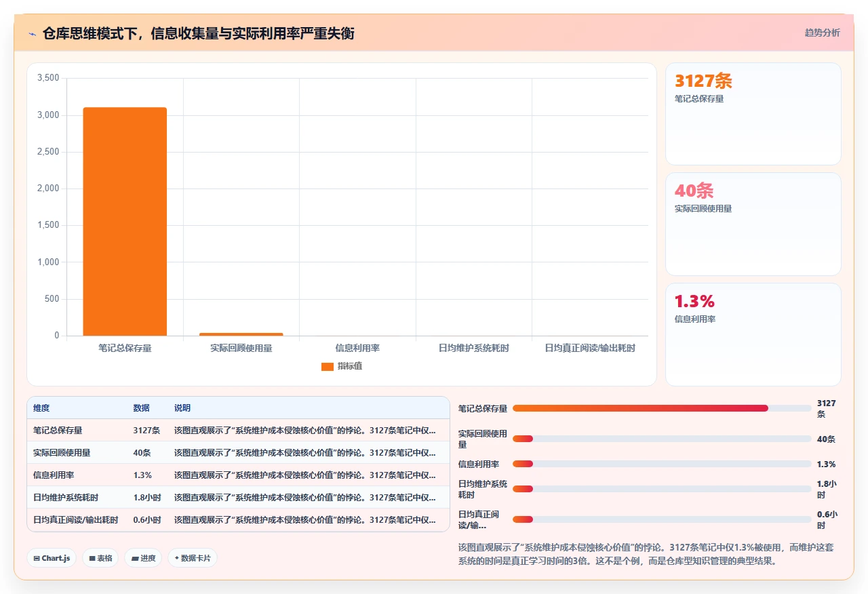Screen dimensions: 868x594
Task: Sort by the 维度 column header
Action: [41, 408]
